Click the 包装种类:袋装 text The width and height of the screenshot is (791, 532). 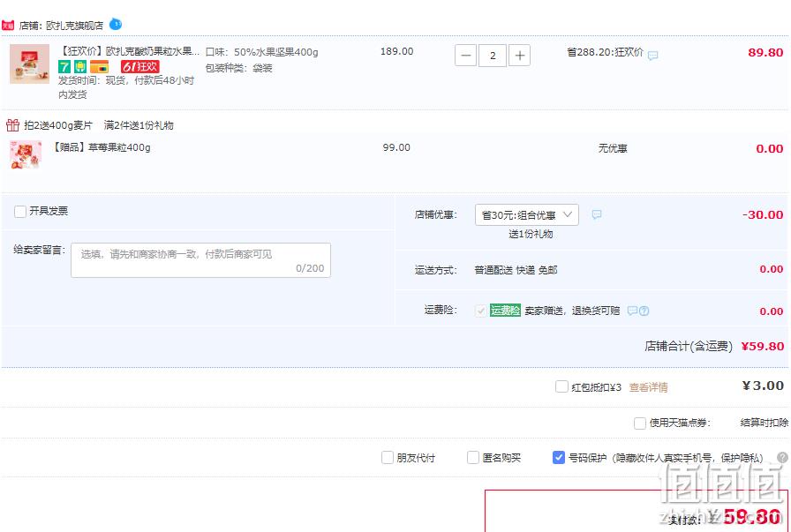tap(239, 68)
